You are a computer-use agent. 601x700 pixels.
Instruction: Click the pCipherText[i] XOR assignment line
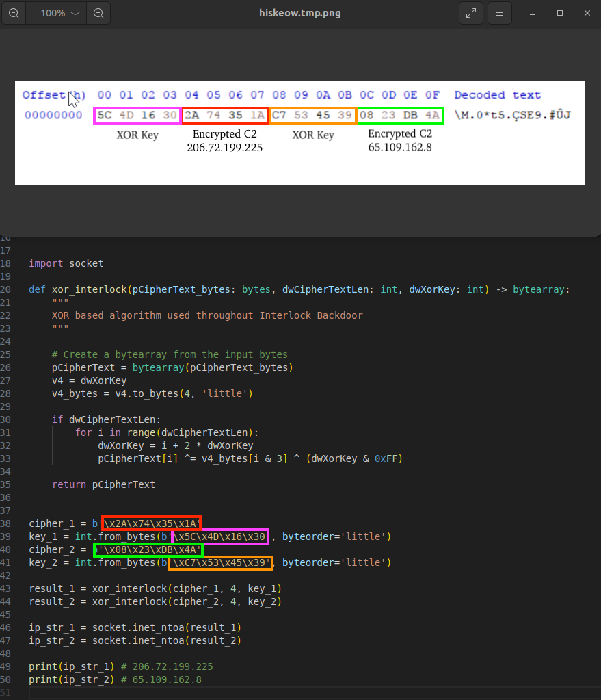click(250, 458)
